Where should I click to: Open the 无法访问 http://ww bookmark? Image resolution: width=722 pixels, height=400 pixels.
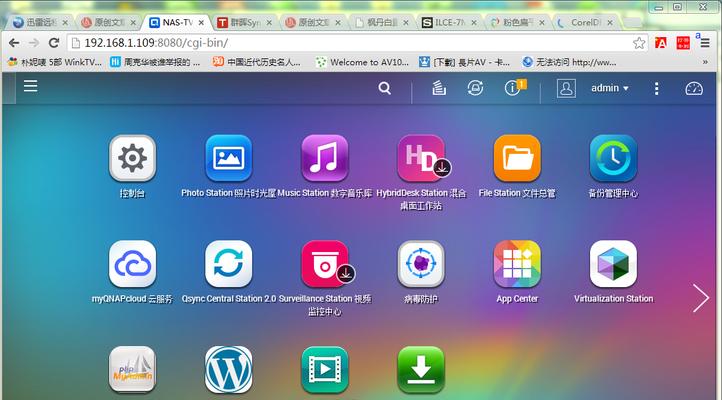570,62
